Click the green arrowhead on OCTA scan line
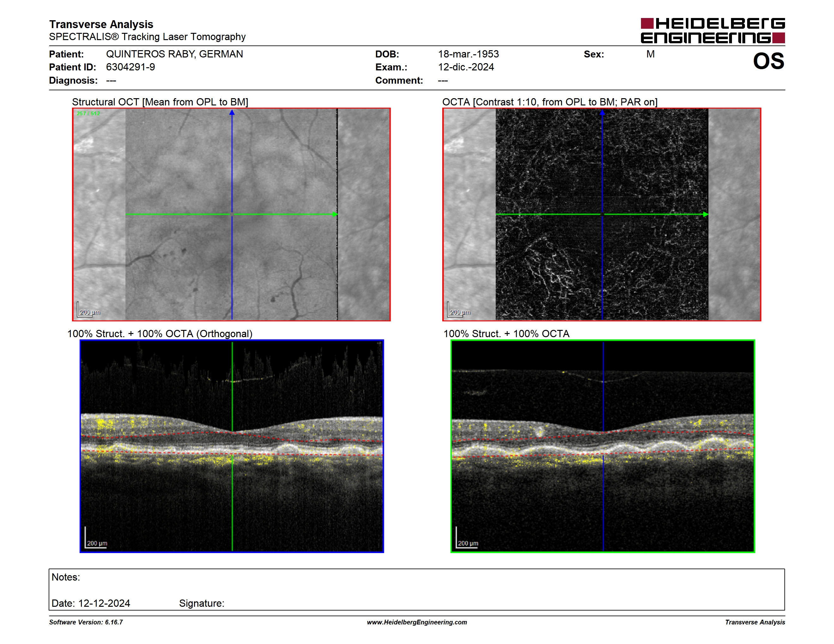This screenshot has height=644, width=834. click(706, 214)
